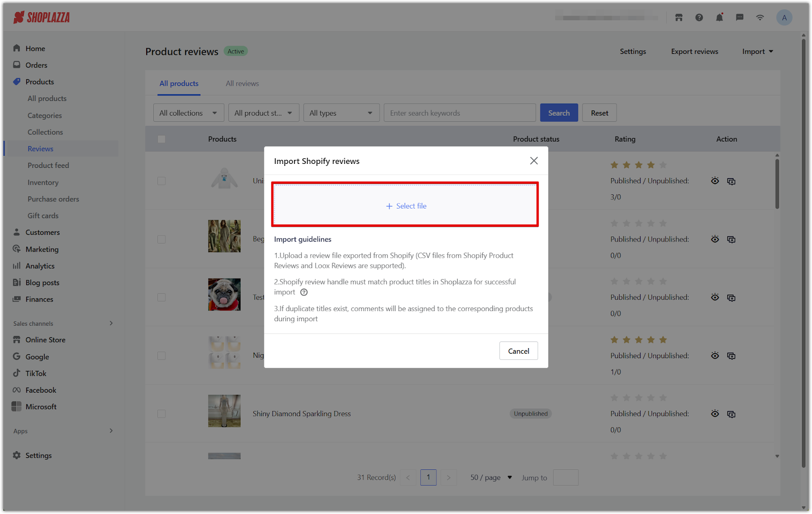
Task: Check the hoodie product row checkbox
Action: tap(161, 181)
